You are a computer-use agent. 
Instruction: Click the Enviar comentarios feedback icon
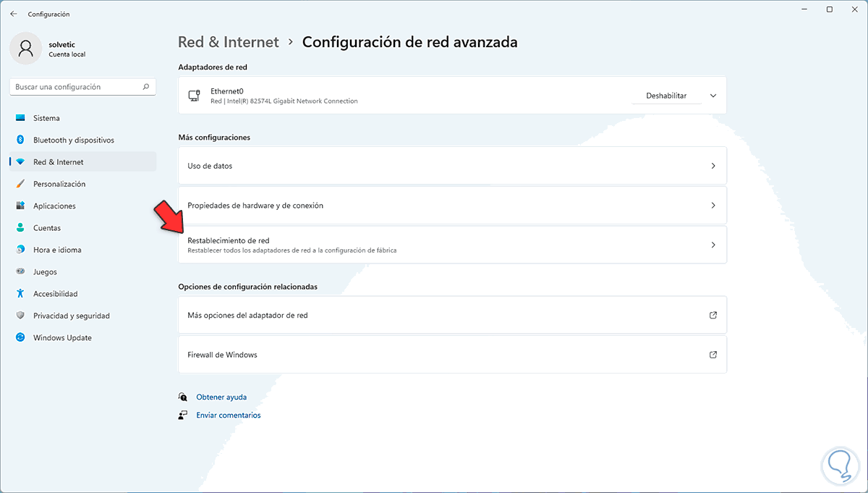(183, 415)
